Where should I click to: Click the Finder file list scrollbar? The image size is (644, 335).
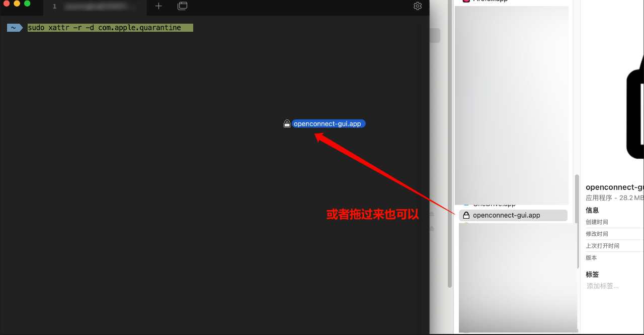coord(577,222)
